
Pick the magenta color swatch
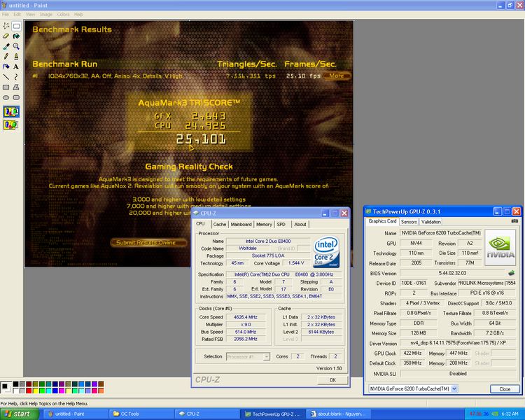(x=62, y=391)
